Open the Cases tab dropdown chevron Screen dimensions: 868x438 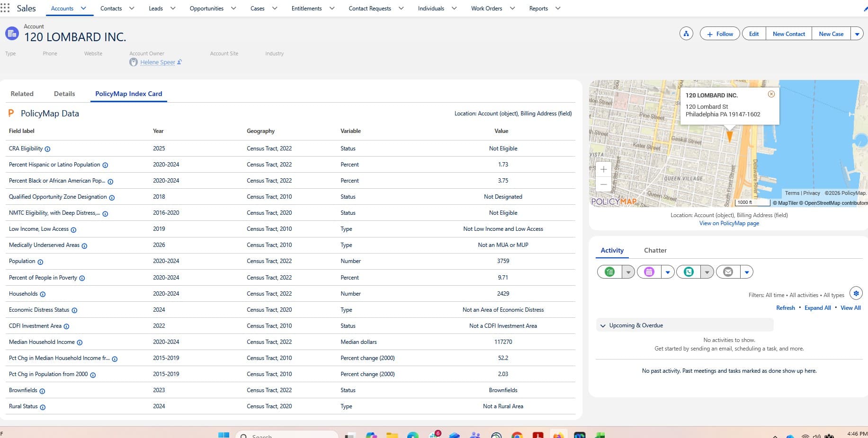[275, 8]
